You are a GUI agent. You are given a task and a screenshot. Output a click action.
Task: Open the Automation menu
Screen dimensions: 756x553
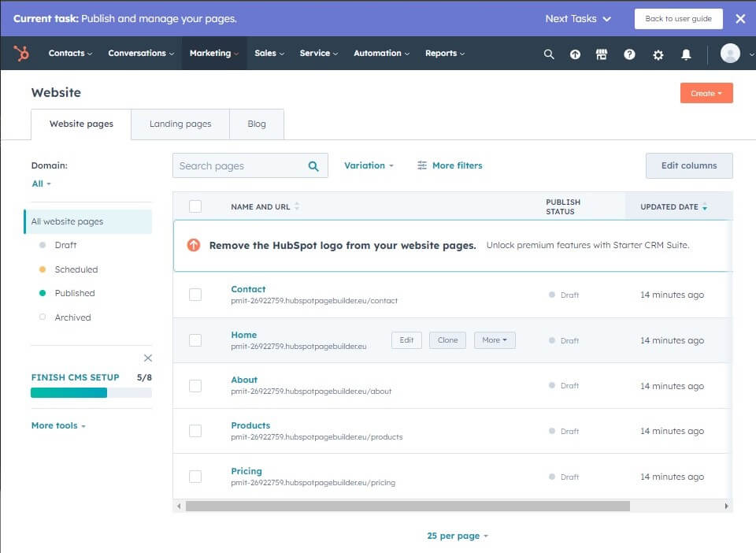(381, 53)
